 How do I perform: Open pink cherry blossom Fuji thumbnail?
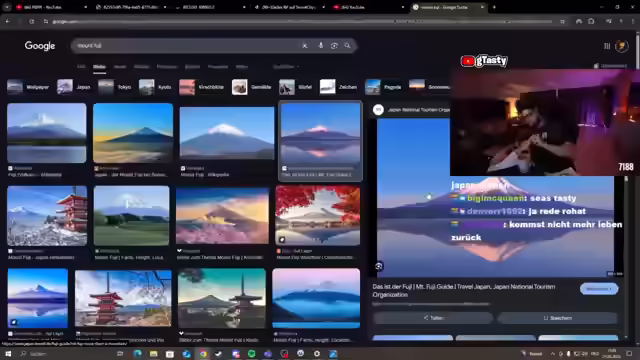(222, 216)
